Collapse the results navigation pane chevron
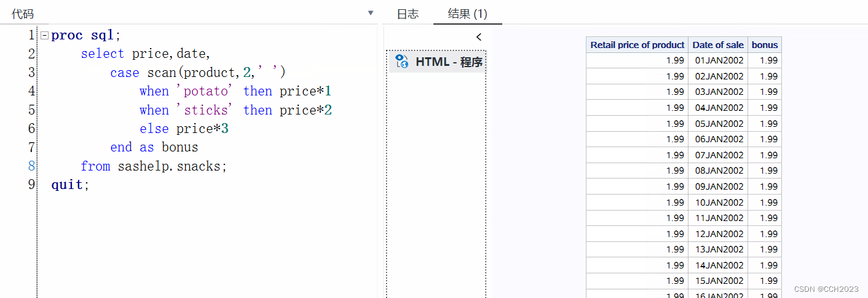Screen dimensions: 868x298 479,37
